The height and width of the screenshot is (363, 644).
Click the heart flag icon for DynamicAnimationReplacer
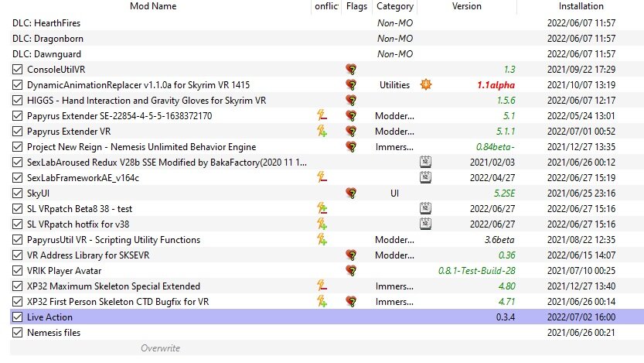click(x=351, y=84)
